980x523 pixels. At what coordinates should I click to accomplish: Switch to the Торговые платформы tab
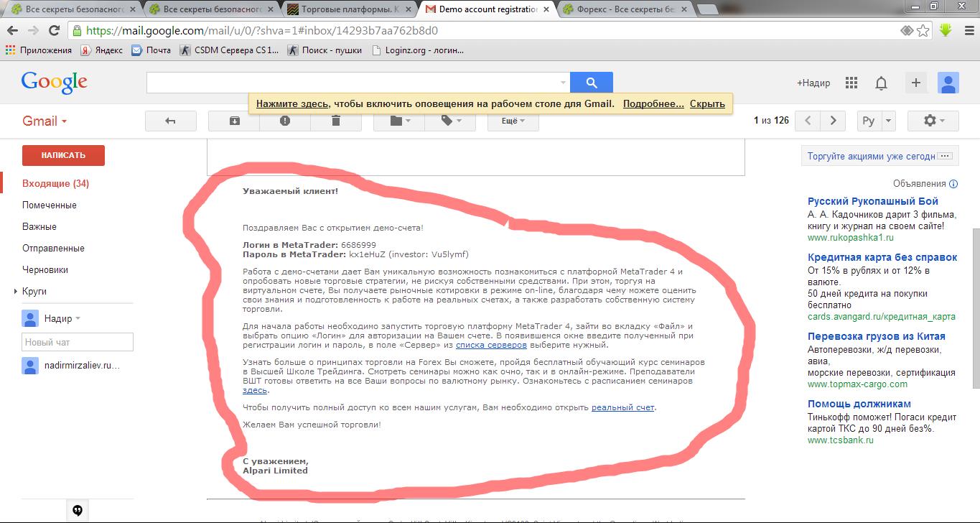[349, 9]
